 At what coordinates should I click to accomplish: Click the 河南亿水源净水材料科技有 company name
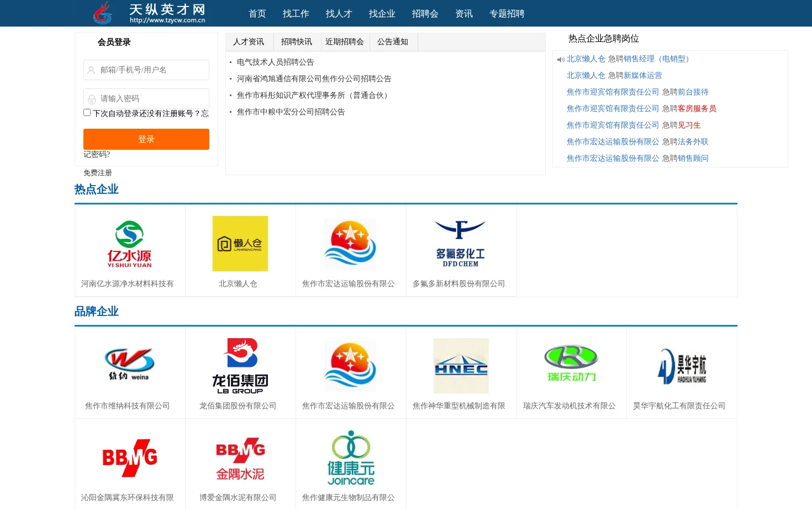point(128,284)
